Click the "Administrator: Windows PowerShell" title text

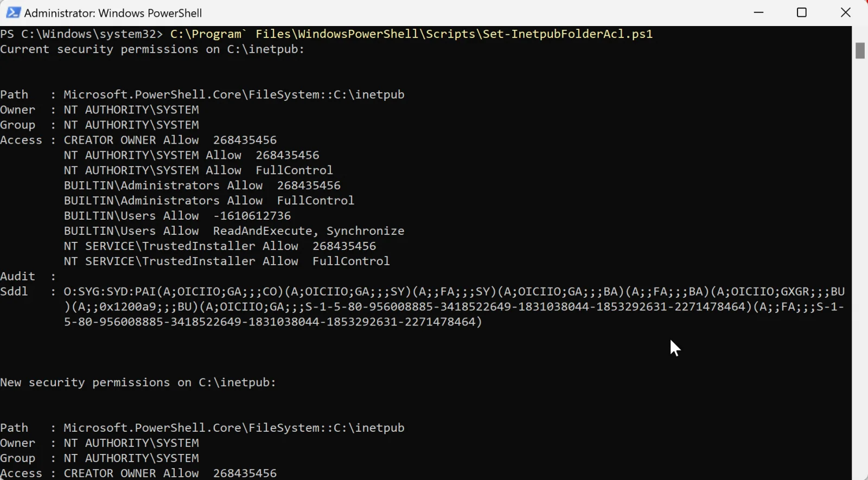(113, 13)
